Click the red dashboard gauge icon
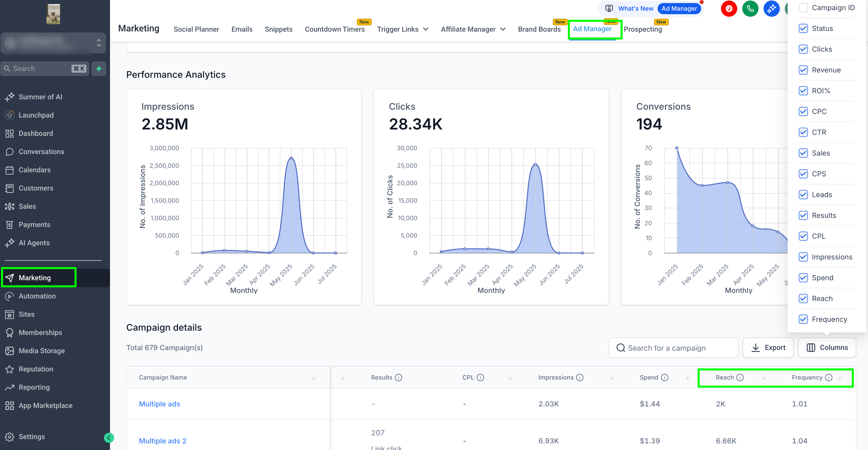Viewport: 868px width, 450px height. click(729, 9)
